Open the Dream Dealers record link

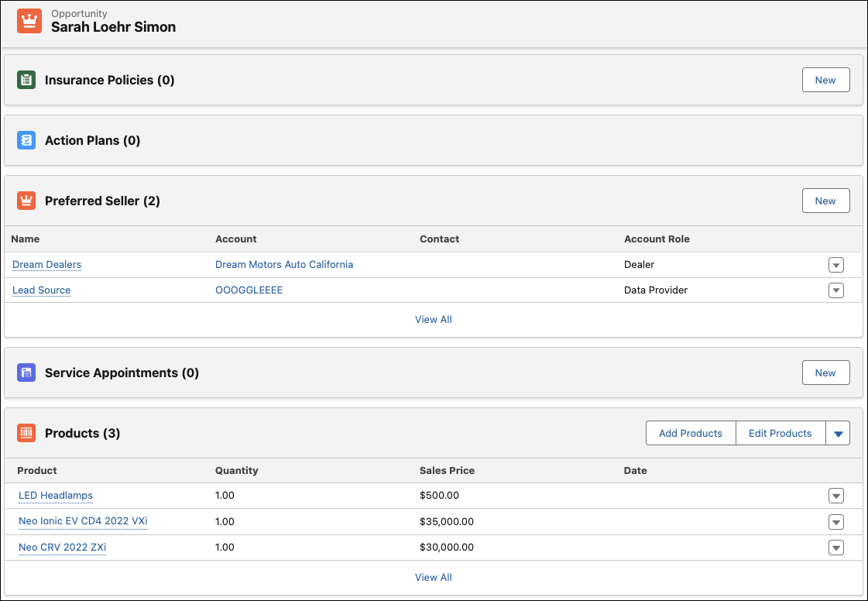46,265
